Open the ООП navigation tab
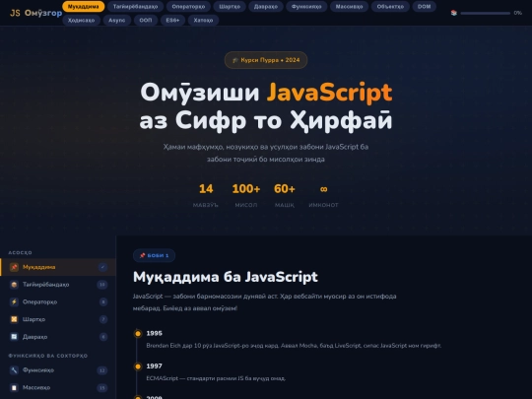The width and height of the screenshot is (532, 399). click(x=146, y=20)
